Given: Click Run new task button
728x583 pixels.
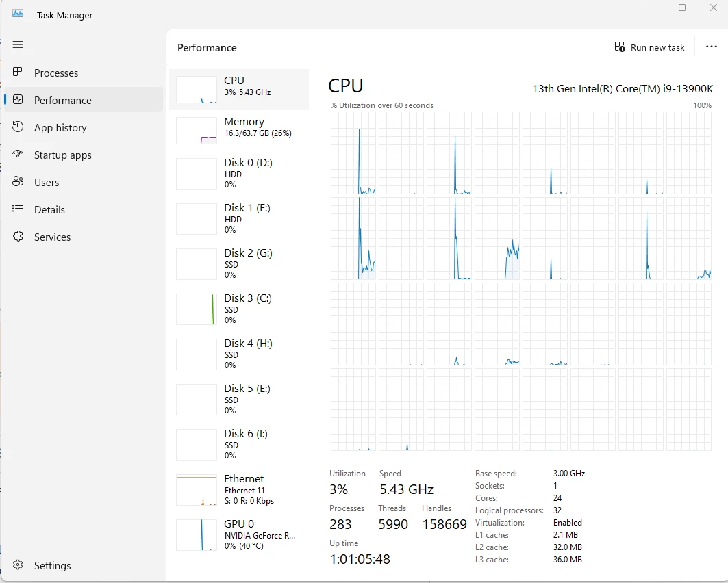Looking at the screenshot, I should point(649,47).
